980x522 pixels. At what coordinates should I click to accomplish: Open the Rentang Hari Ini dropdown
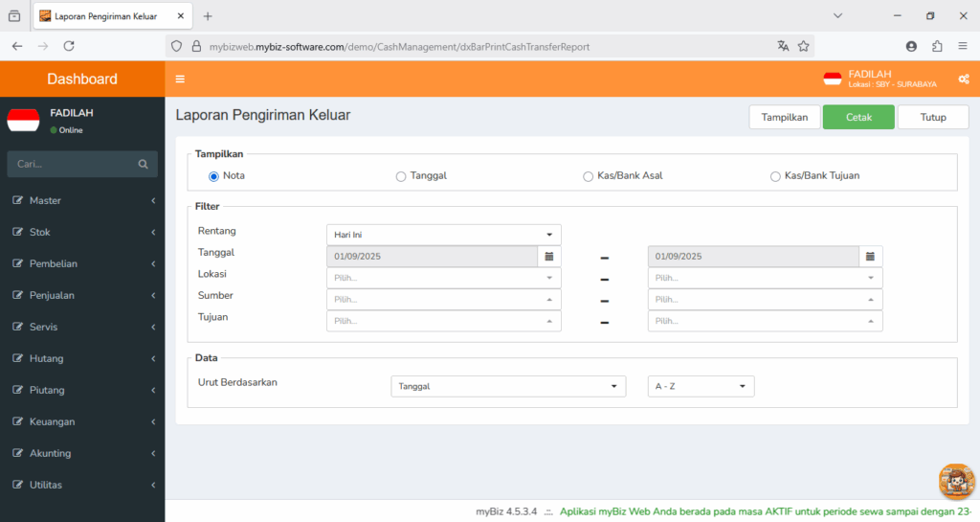tap(444, 235)
